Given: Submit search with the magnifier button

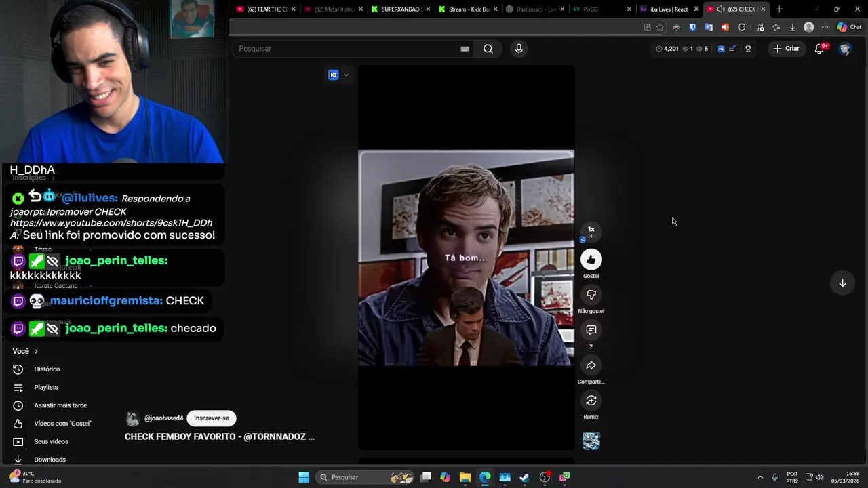Looking at the screenshot, I should coord(488,49).
